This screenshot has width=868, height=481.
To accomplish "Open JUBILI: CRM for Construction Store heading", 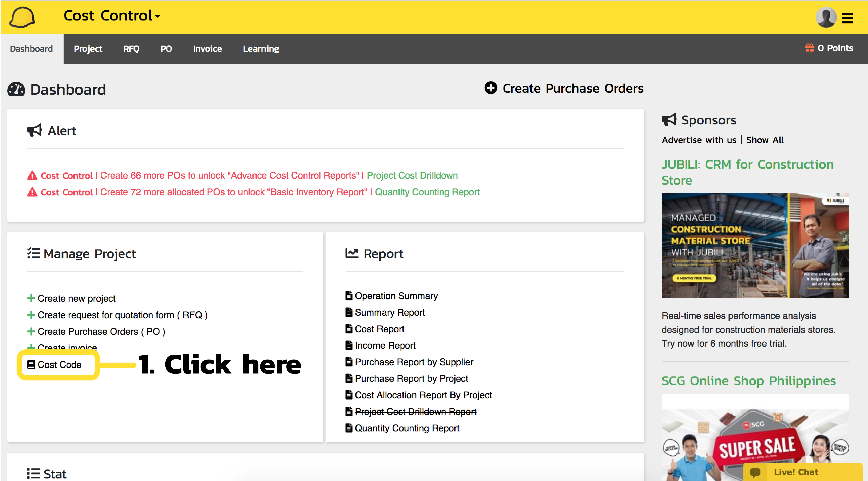I will pos(747,172).
